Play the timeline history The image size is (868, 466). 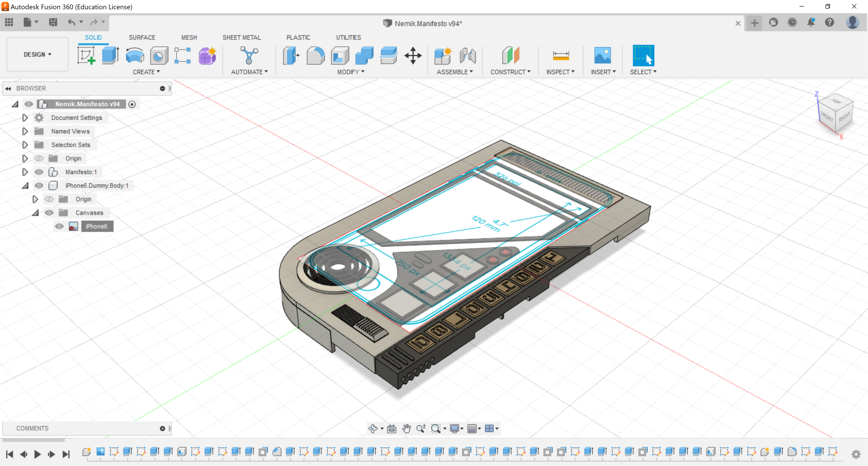click(37, 454)
